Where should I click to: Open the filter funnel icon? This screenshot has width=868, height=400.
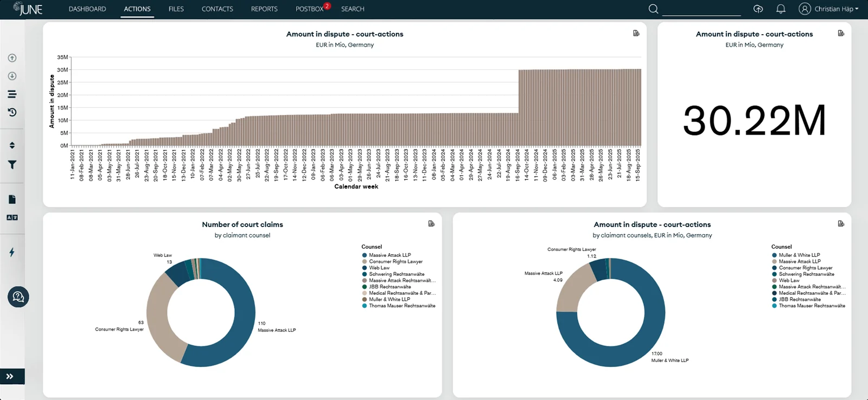[x=12, y=165]
